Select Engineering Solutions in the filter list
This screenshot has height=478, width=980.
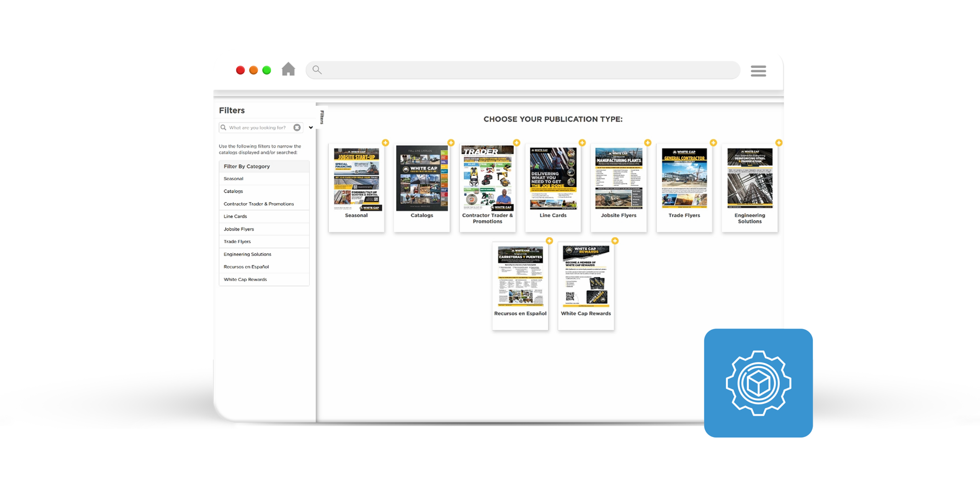[x=264, y=254]
